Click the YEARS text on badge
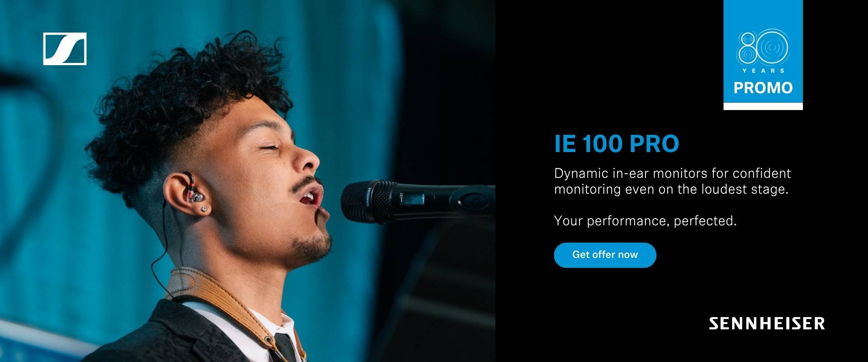This screenshot has width=868, height=362. pos(763,71)
